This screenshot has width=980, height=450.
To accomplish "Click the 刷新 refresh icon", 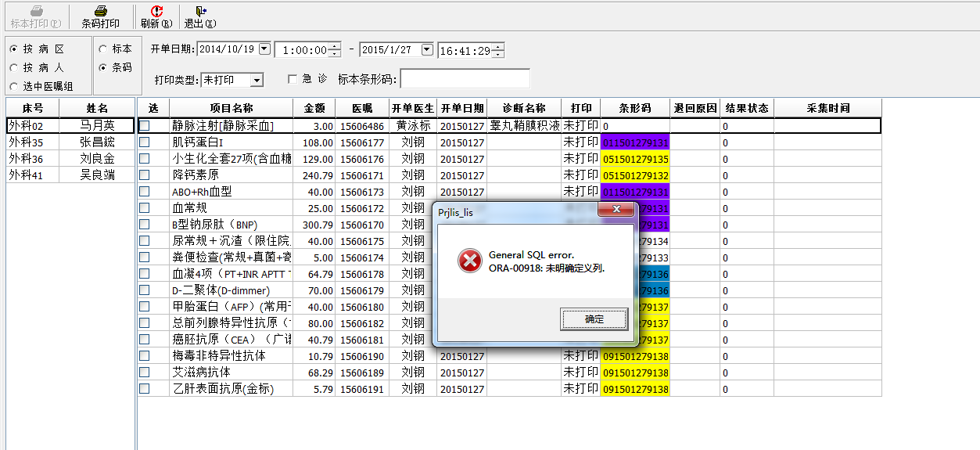I will point(156,11).
